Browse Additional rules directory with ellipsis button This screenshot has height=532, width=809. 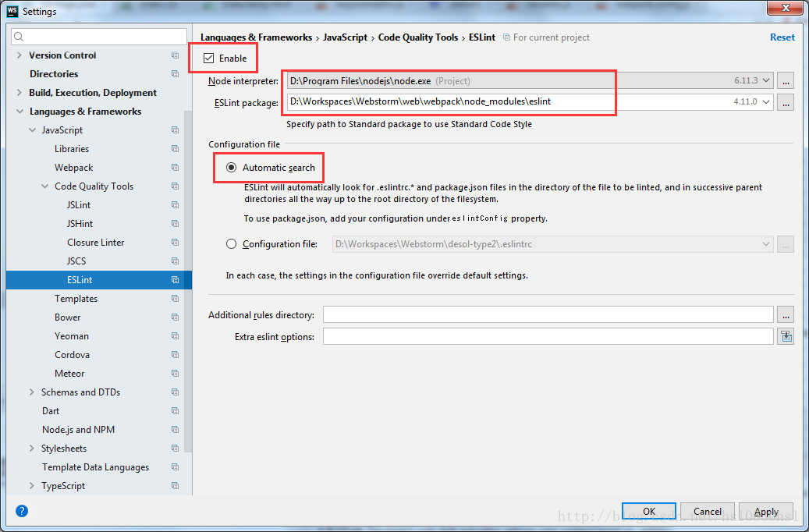click(786, 314)
